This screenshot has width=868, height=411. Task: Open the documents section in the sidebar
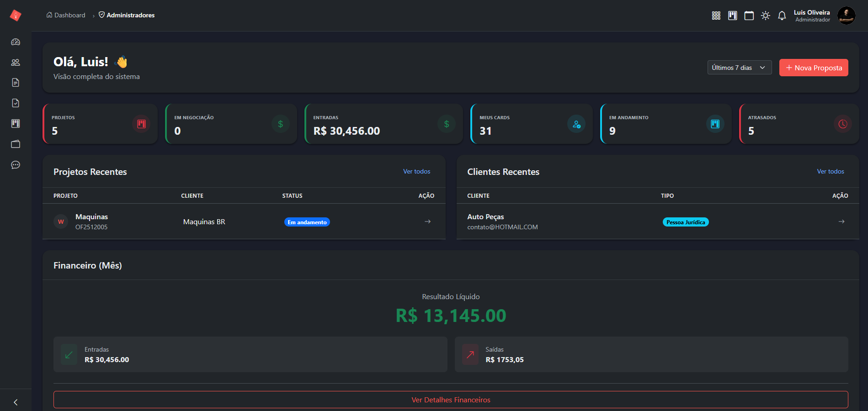16,82
